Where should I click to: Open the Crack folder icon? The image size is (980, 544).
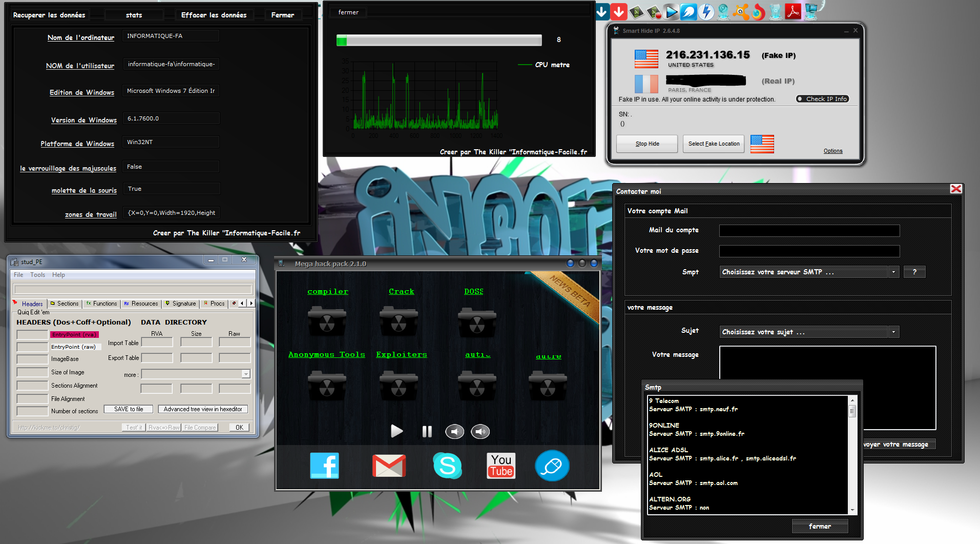coord(399,321)
